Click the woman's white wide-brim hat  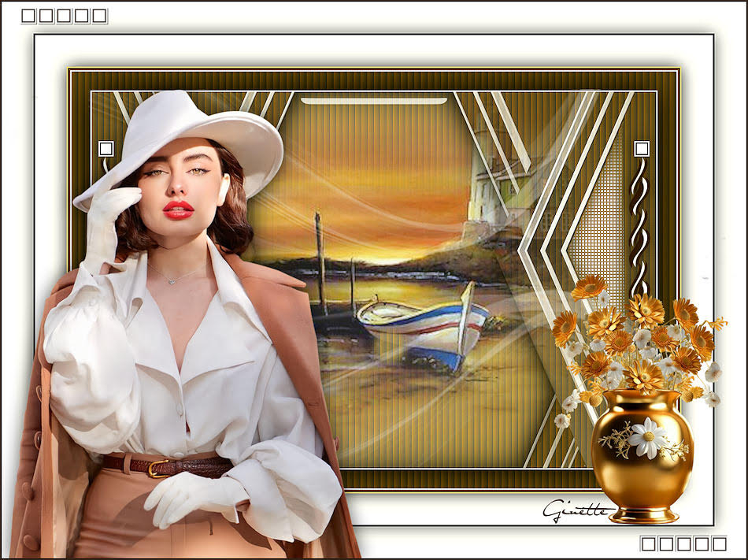click(x=180, y=132)
